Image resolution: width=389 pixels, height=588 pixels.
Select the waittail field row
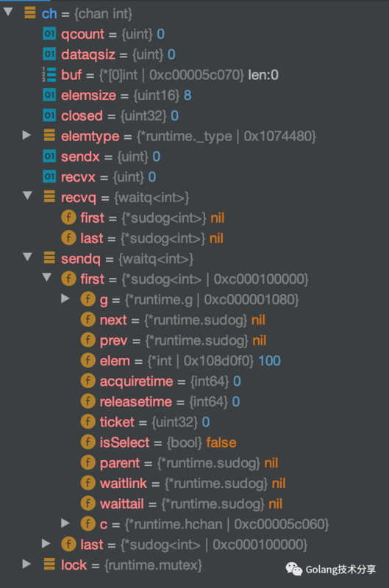coord(181,503)
